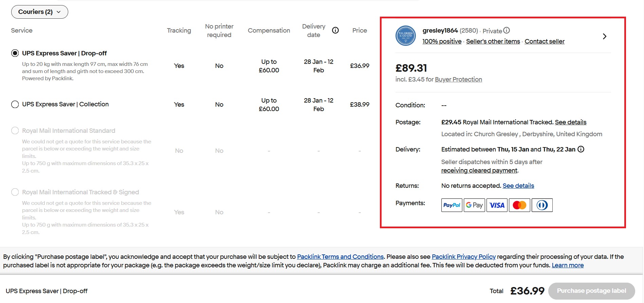Open postage See details link
The width and height of the screenshot is (644, 303).
point(570,122)
